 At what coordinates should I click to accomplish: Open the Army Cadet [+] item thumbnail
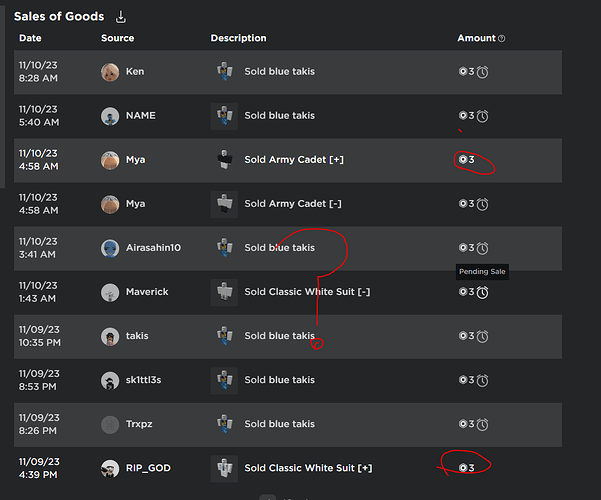point(224,160)
